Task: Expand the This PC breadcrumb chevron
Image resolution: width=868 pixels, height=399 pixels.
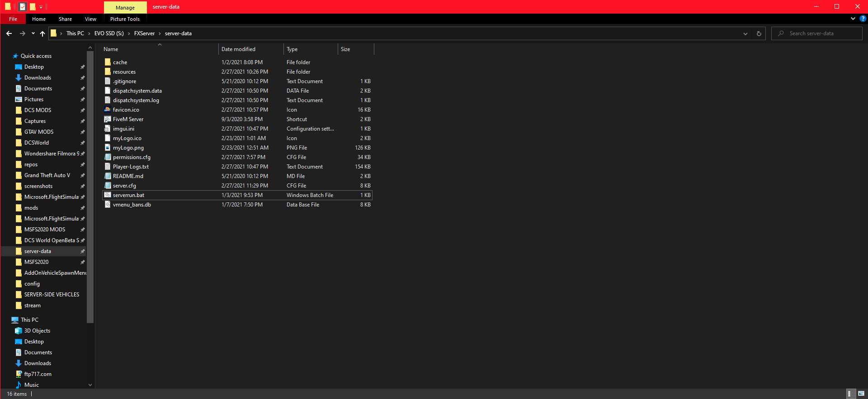Action: point(89,33)
